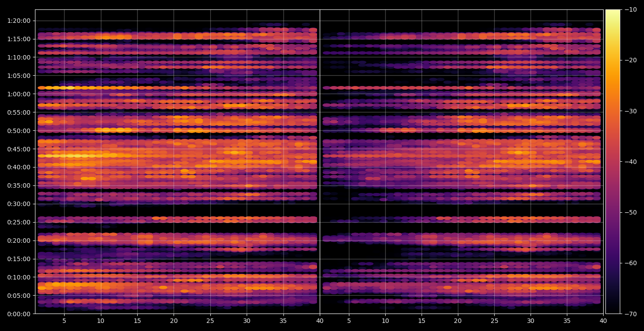Image resolution: width=644 pixels, height=331 pixels.
Task: Click x-axis label 5 under right plot
Action: click(349, 321)
